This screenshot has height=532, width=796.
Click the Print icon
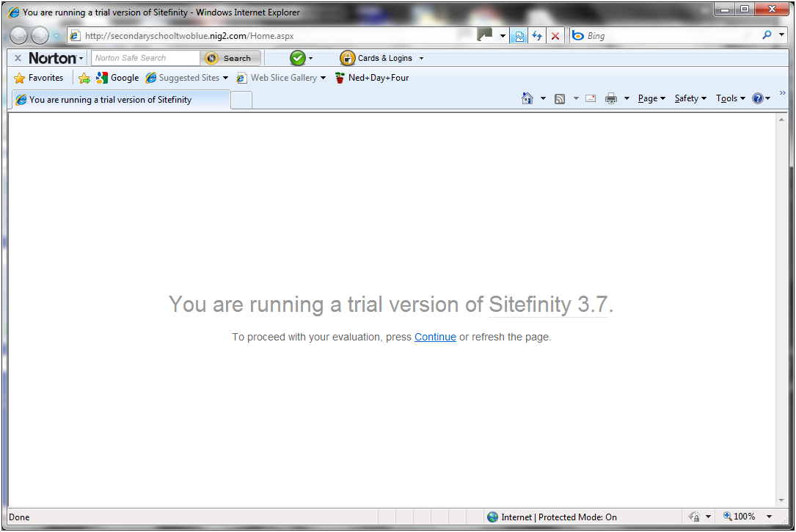610,98
